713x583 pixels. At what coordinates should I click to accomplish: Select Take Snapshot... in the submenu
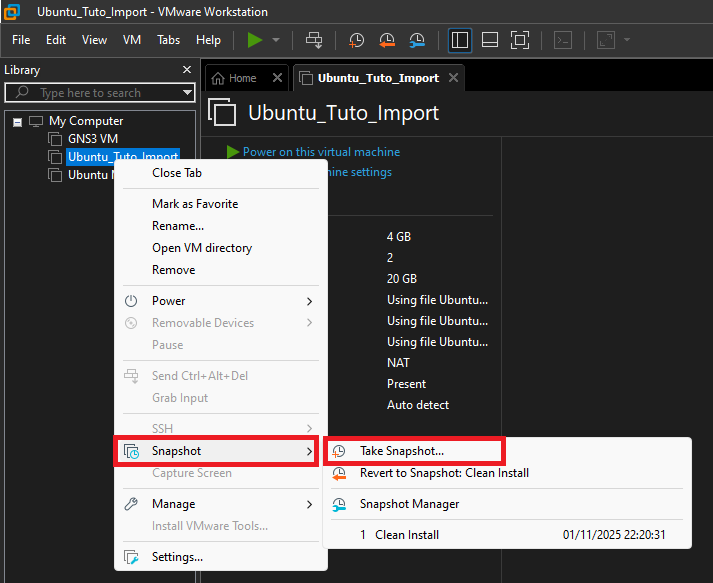402,451
